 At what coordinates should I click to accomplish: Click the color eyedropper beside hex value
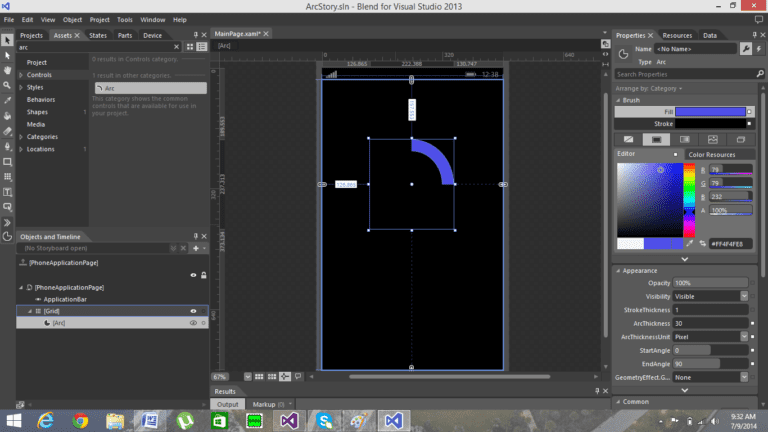pyautogui.click(x=690, y=243)
